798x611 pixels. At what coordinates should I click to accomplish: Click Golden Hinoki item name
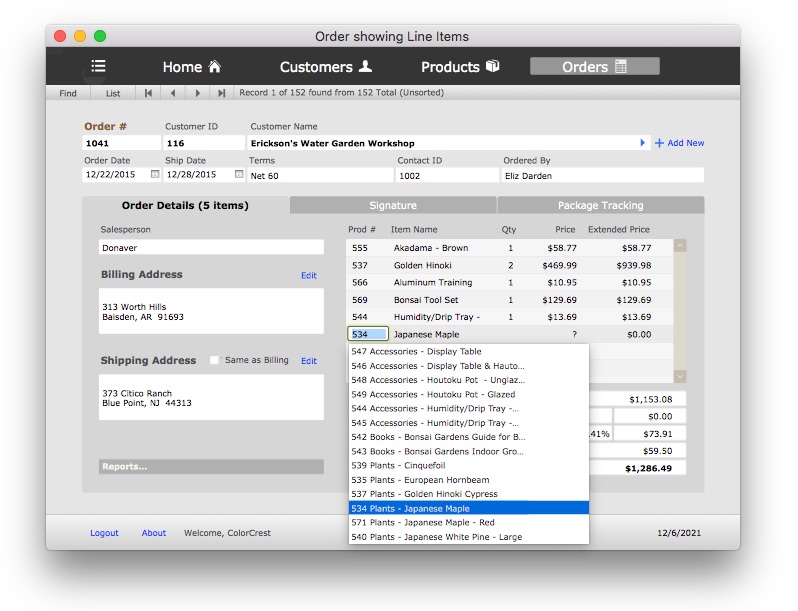click(422, 265)
